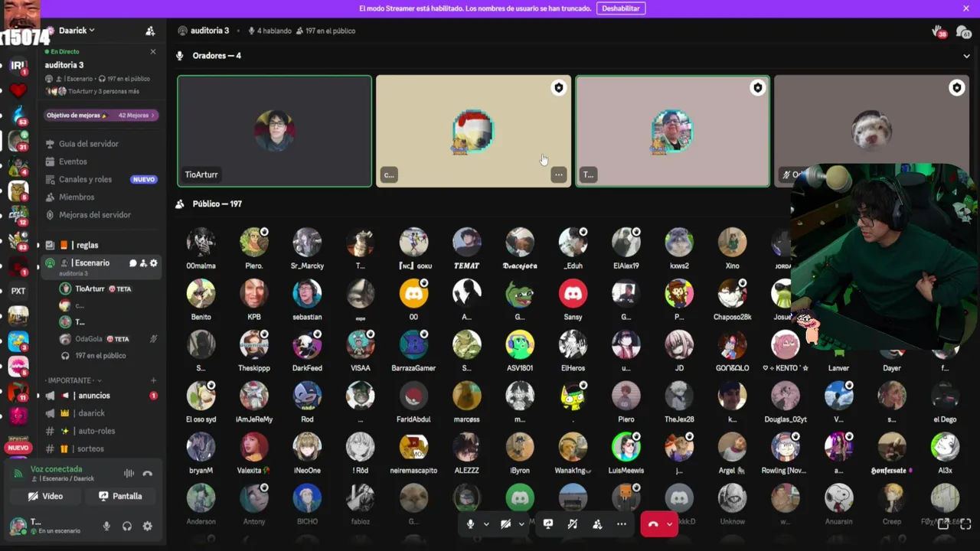Open the raised hands requests icon
The width and height of the screenshot is (980, 551).
coord(939,31)
